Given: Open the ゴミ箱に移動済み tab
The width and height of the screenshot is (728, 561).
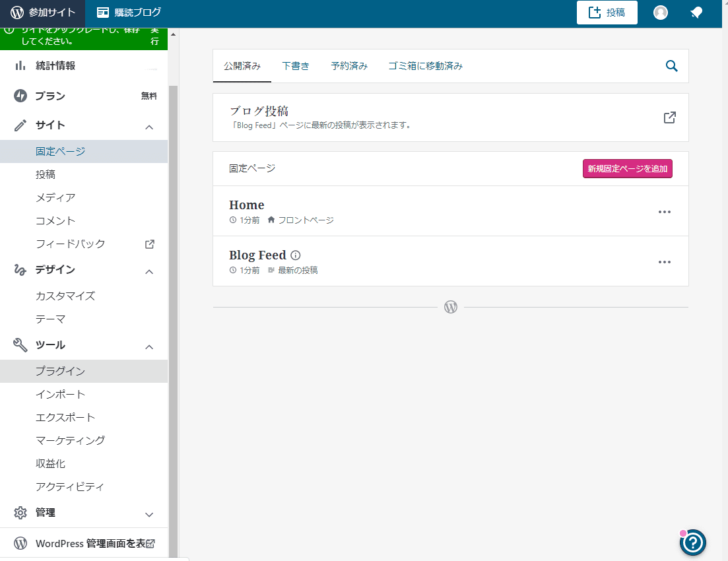Looking at the screenshot, I should click(425, 66).
